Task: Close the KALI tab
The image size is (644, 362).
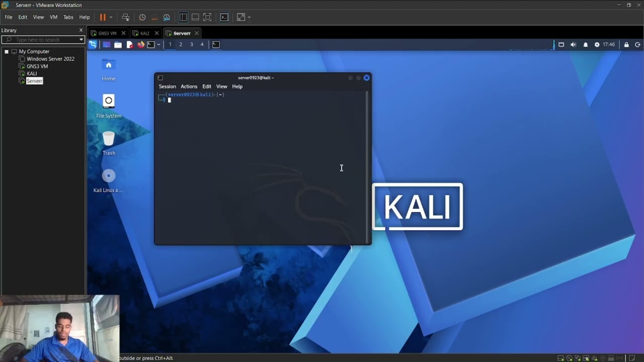Action: tap(156, 33)
